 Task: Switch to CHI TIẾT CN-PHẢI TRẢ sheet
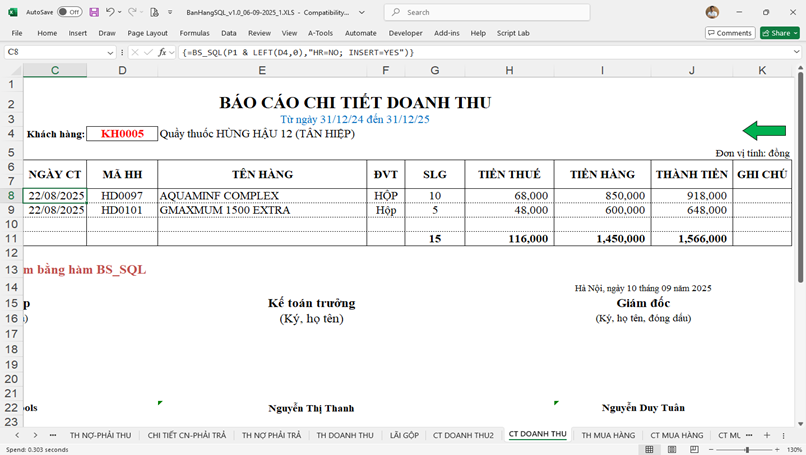coord(187,435)
